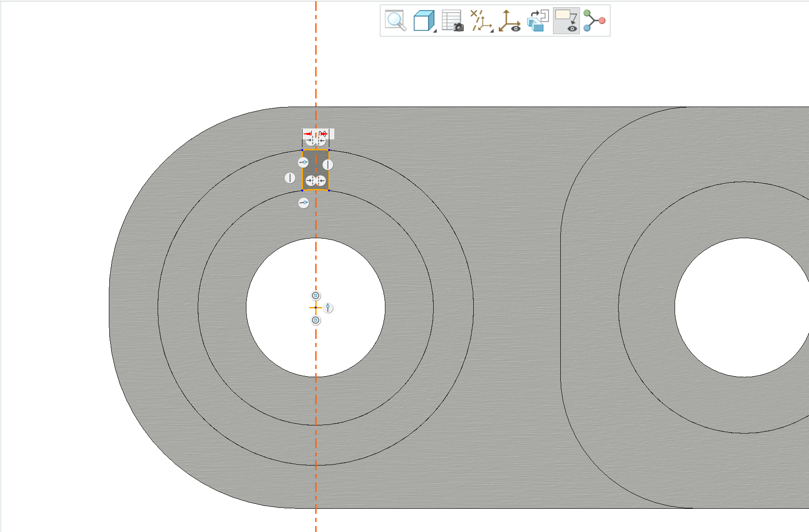The image size is (809, 532).
Task: Toggle coordinate system axes visibility icon
Action: pos(509,20)
